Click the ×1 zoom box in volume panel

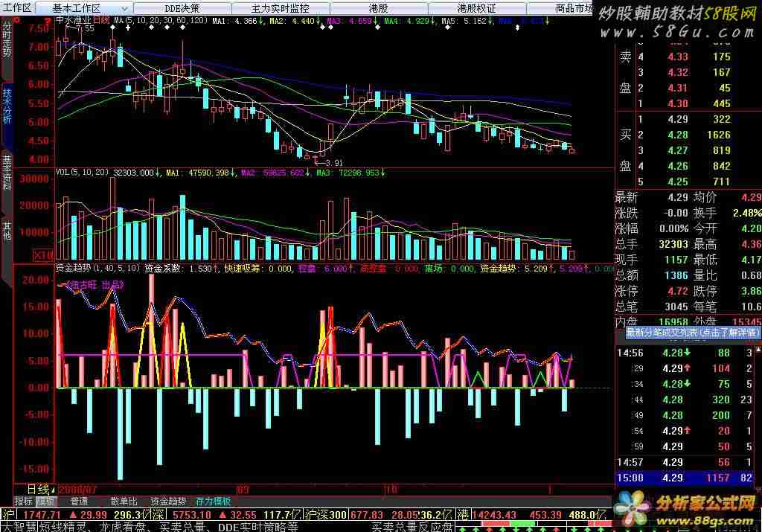coord(43,255)
